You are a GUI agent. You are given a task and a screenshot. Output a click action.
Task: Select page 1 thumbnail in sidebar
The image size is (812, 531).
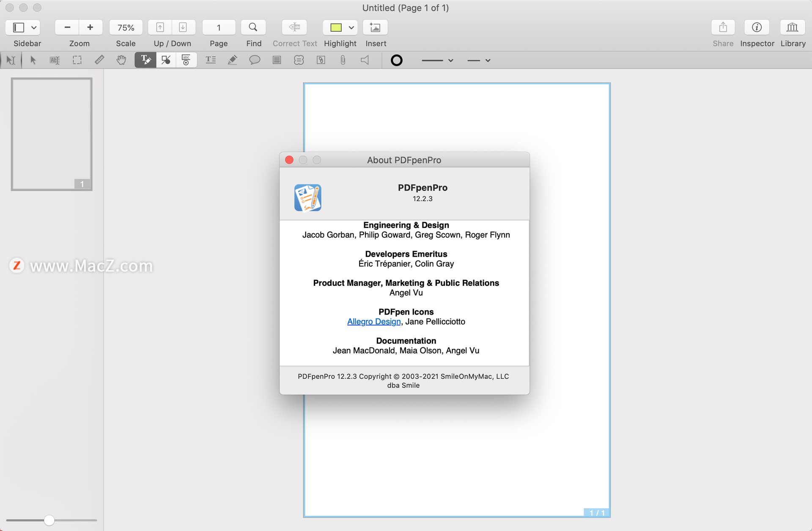pyautogui.click(x=52, y=134)
